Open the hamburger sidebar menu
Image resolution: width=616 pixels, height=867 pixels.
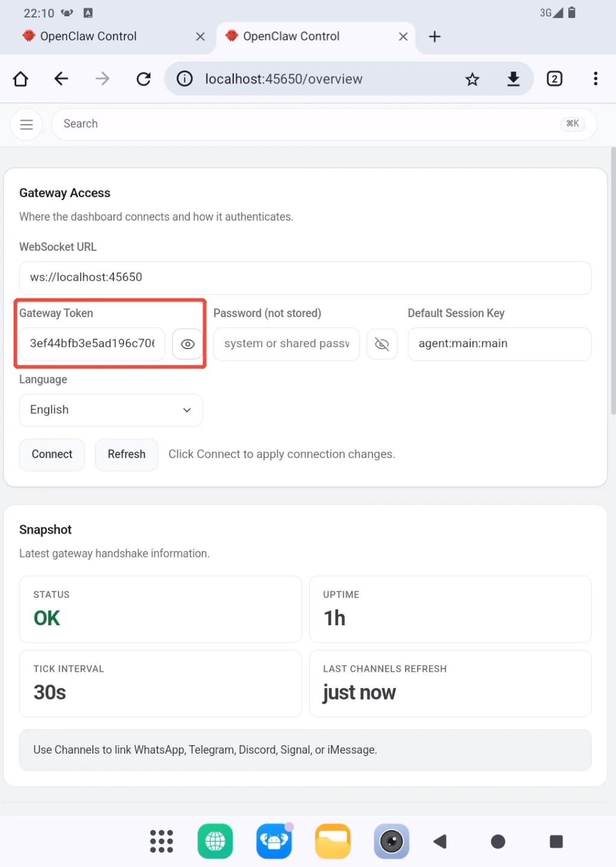pyautogui.click(x=27, y=124)
